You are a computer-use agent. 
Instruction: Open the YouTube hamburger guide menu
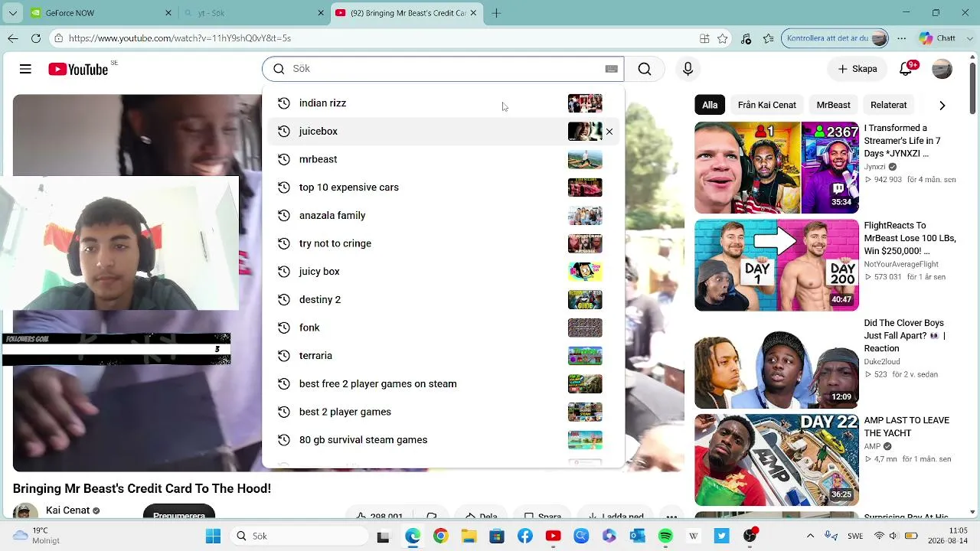coord(25,69)
